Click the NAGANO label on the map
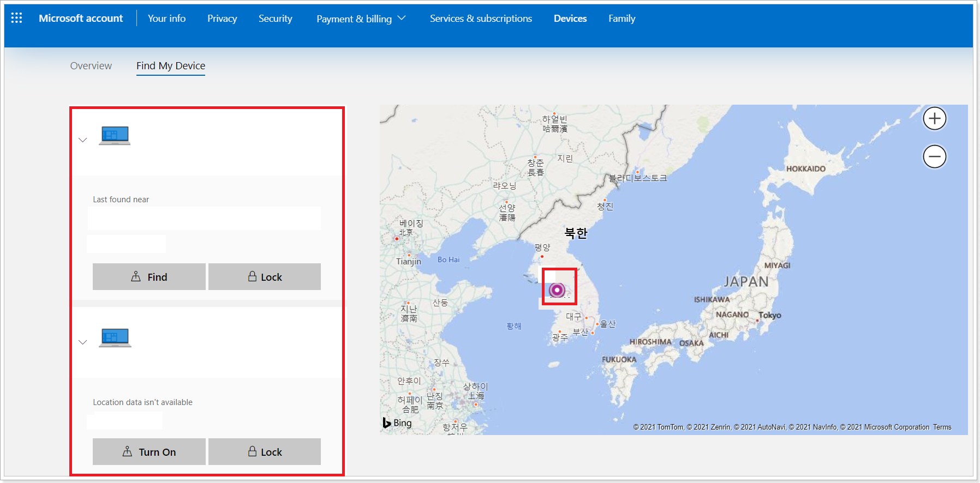Viewport: 980px width, 483px height. click(x=732, y=315)
